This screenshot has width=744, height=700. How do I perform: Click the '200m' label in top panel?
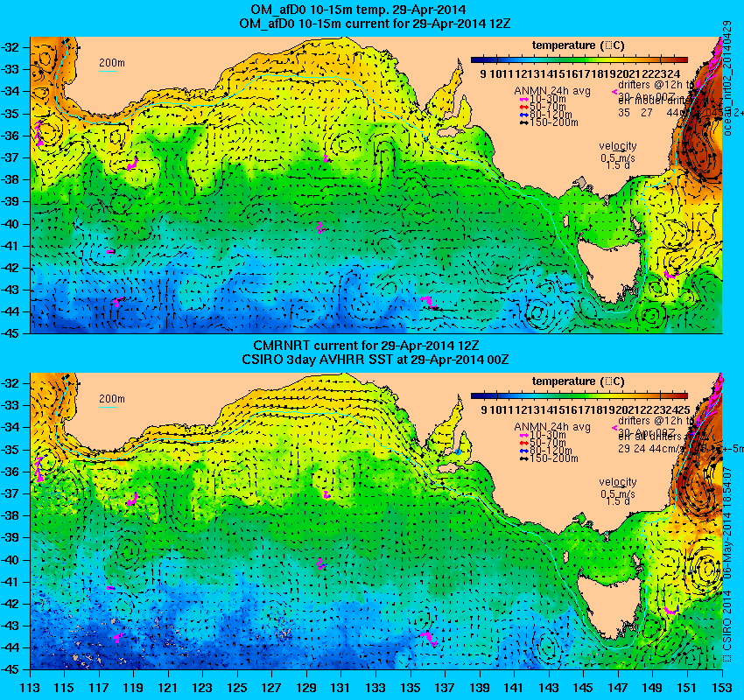coord(112,63)
